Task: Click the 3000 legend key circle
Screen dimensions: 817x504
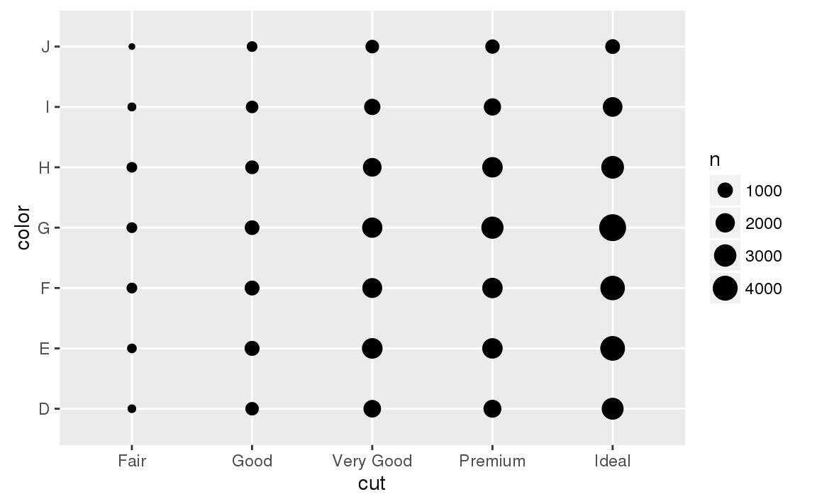Action: point(725,256)
